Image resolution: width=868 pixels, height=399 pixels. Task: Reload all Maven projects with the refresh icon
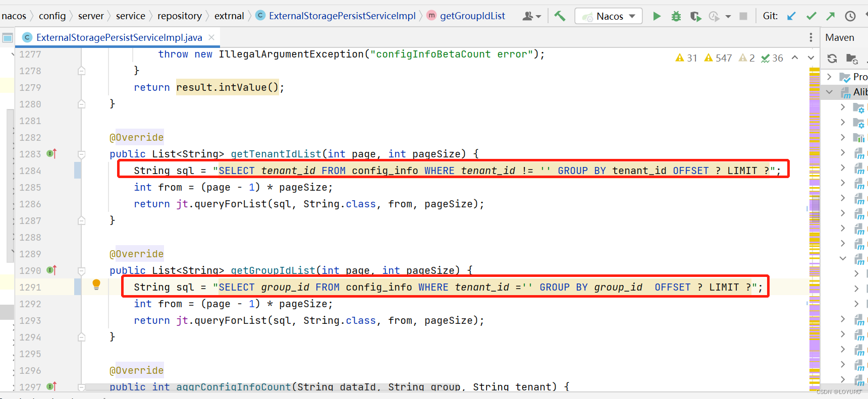832,59
